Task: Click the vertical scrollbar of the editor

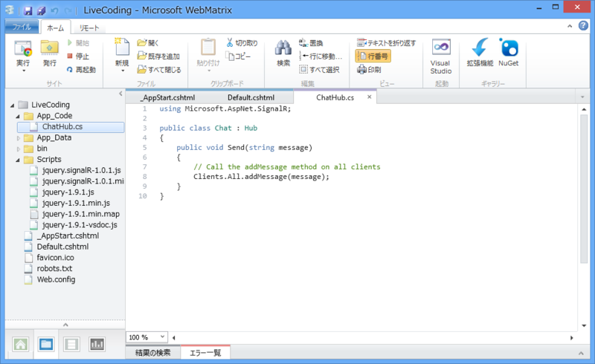Action: click(584, 189)
